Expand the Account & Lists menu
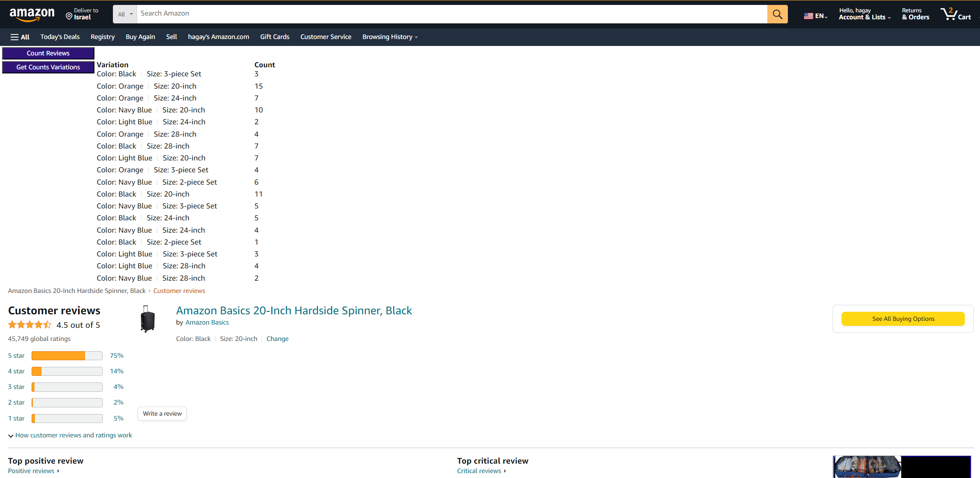 click(x=865, y=14)
